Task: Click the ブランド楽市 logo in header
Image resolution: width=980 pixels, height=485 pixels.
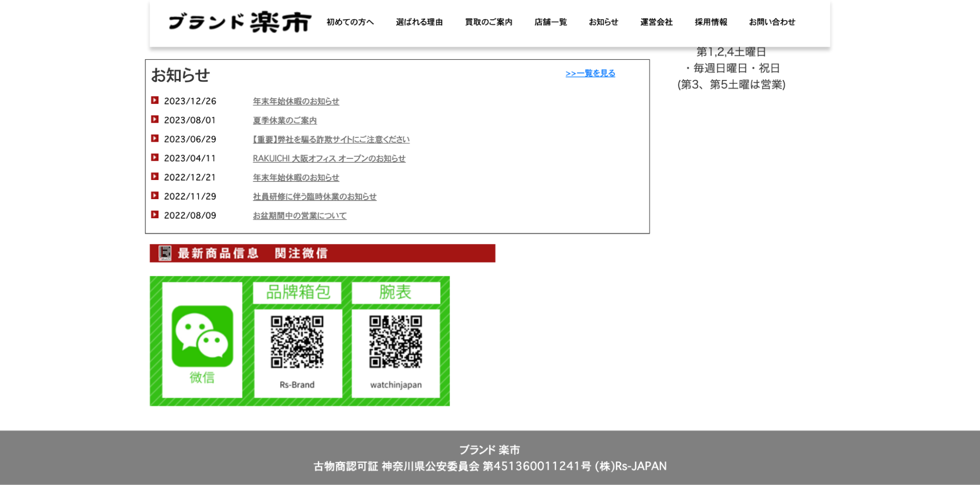Action: (x=240, y=23)
